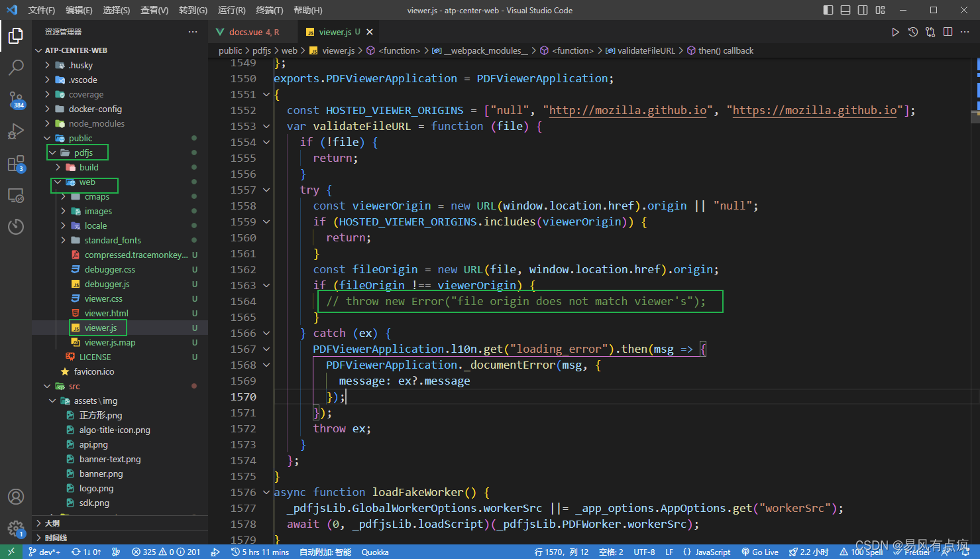Open the Terminal (终端) menu

click(269, 10)
